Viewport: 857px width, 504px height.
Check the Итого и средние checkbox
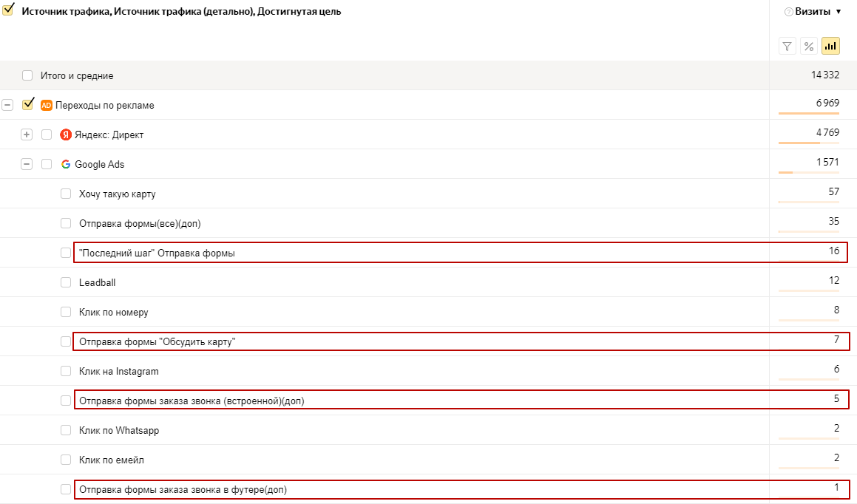coord(27,75)
